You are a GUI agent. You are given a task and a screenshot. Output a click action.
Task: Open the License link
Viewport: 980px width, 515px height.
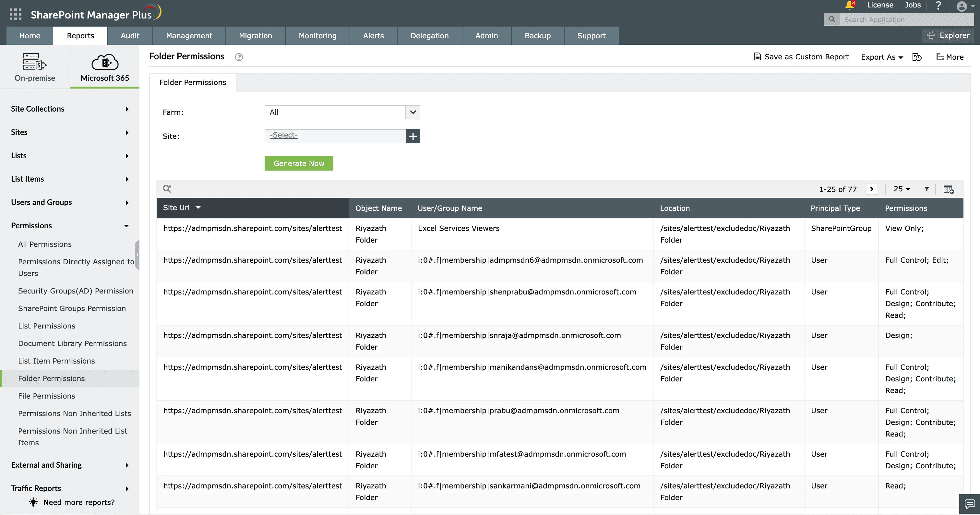(x=880, y=5)
